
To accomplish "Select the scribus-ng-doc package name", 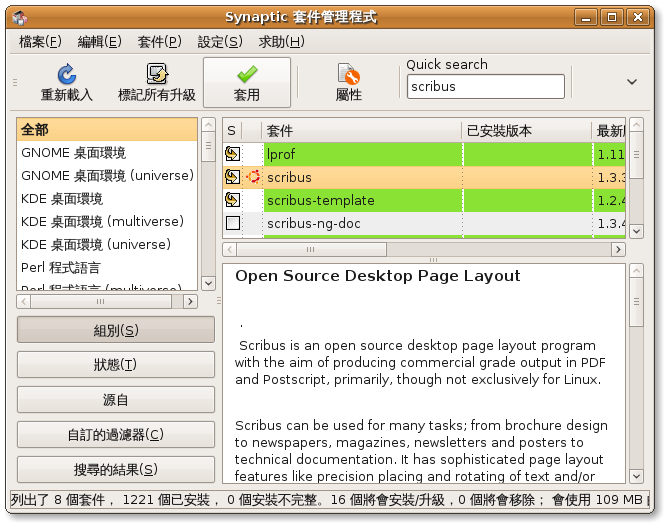I will (314, 223).
